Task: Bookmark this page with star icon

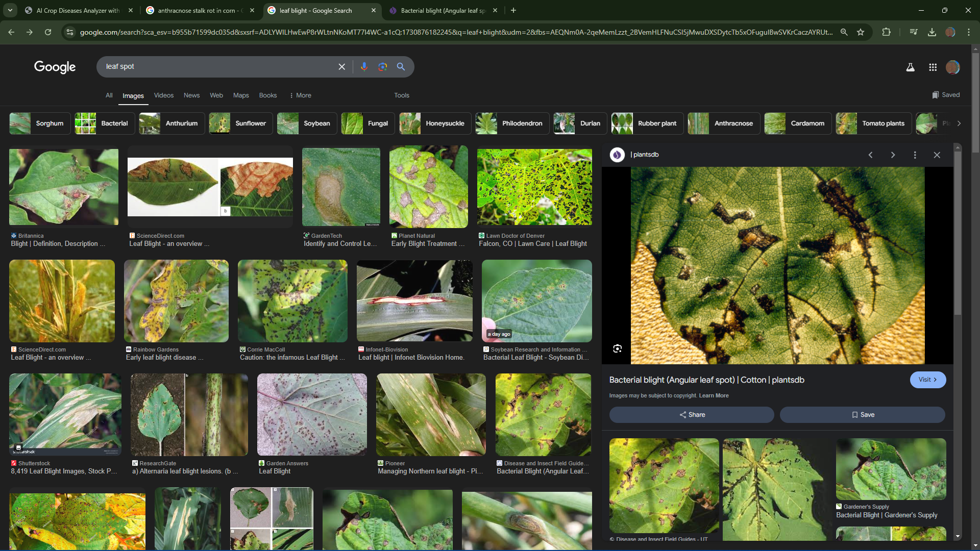Action: 861,32
